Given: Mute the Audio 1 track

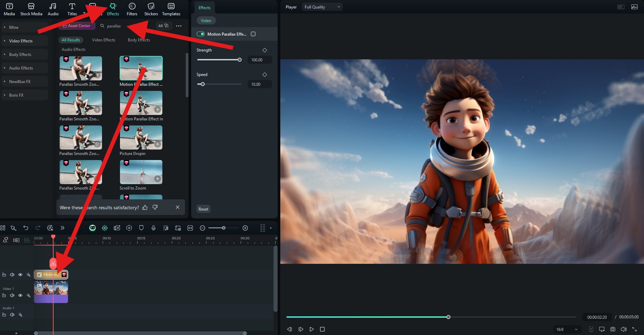Looking at the screenshot, I should click(12, 315).
